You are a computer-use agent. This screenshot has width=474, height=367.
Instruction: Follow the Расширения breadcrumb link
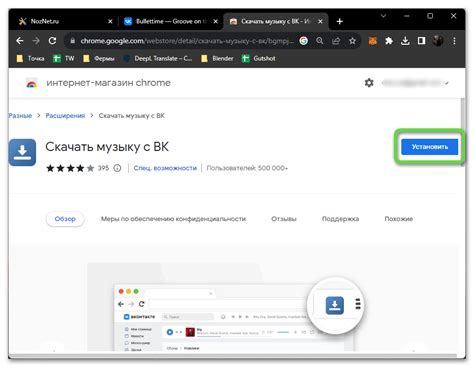[65, 116]
